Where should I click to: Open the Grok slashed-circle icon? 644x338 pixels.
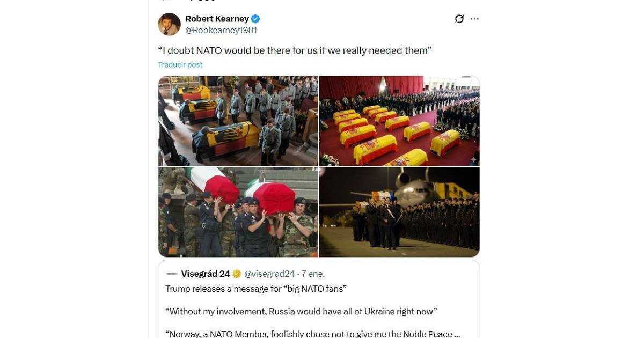[x=459, y=19]
